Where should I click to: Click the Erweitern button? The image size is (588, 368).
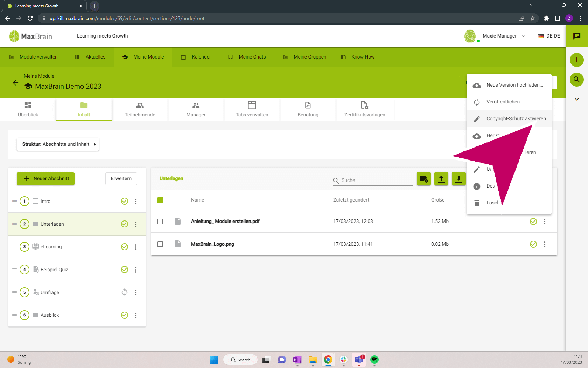click(121, 179)
